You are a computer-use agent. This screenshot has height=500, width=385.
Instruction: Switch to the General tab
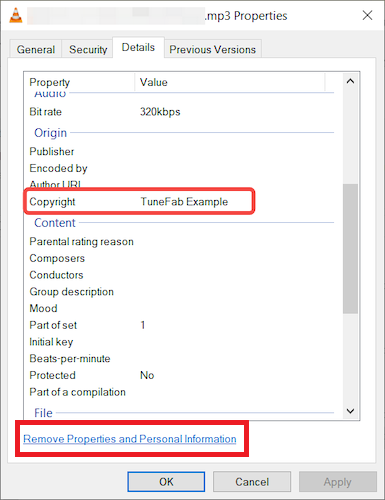[36, 50]
